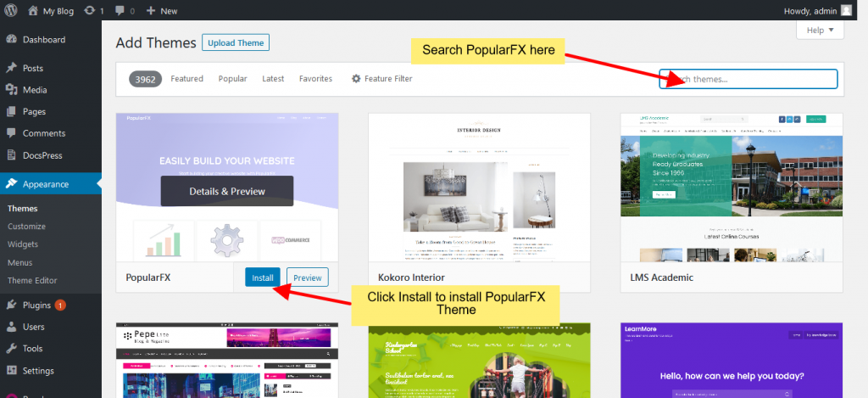The width and height of the screenshot is (868, 398).
Task: Click the Users icon in sidebar
Action: click(11, 327)
